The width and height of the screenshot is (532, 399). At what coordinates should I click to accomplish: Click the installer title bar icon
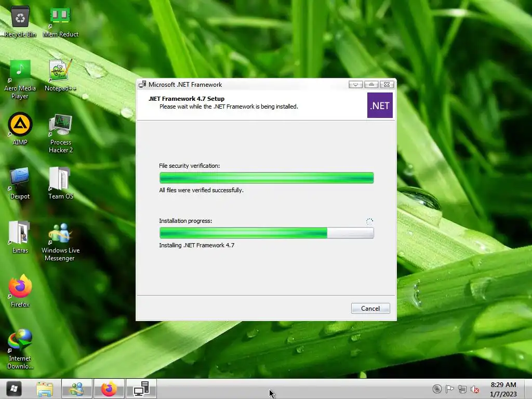(x=142, y=85)
